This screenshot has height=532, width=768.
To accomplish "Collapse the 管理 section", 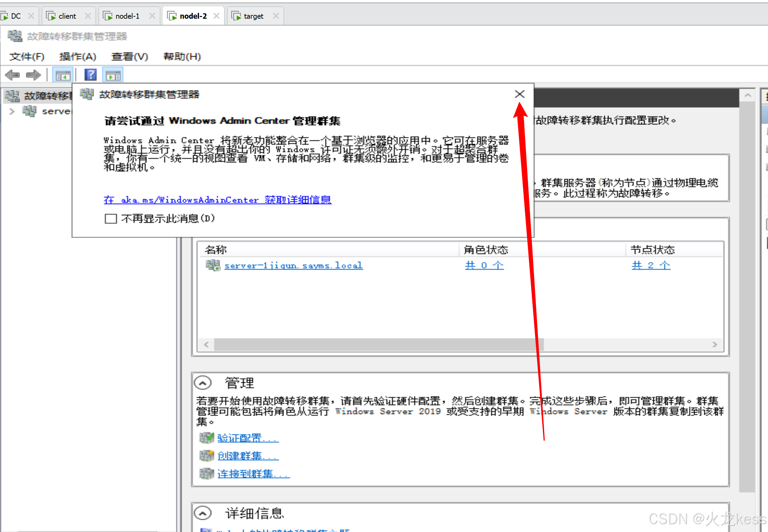I will point(203,383).
